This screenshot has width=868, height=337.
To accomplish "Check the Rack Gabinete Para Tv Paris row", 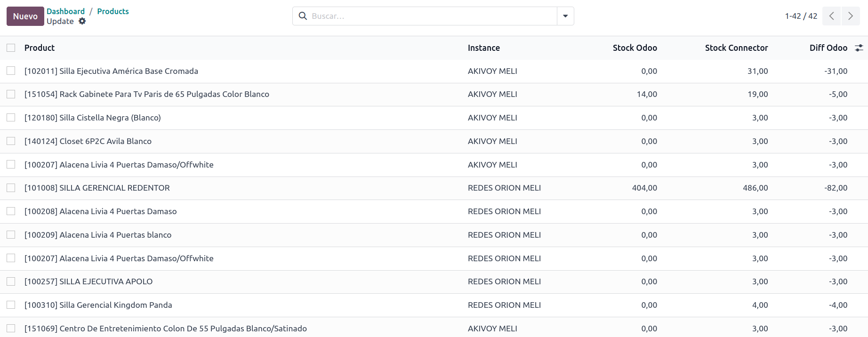I will coord(11,94).
